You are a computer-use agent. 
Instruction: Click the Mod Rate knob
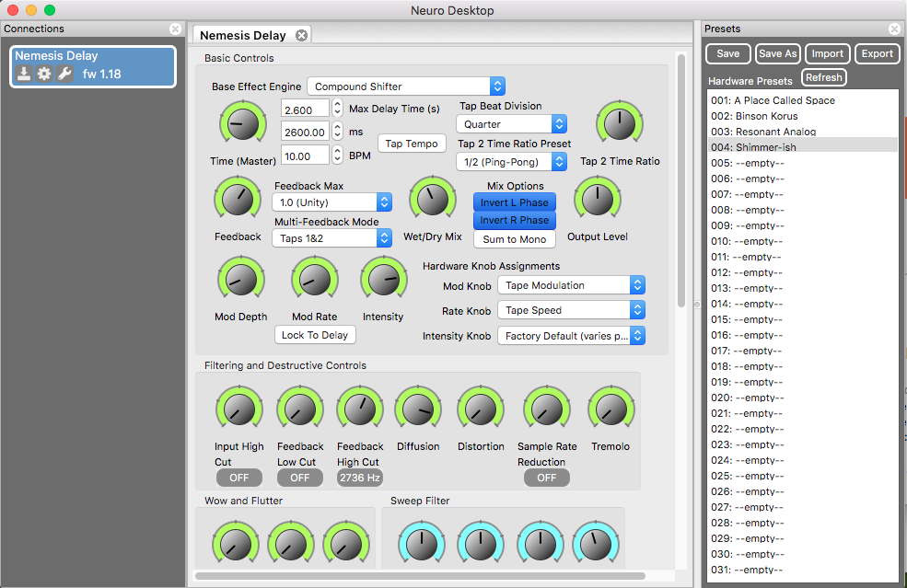315,280
